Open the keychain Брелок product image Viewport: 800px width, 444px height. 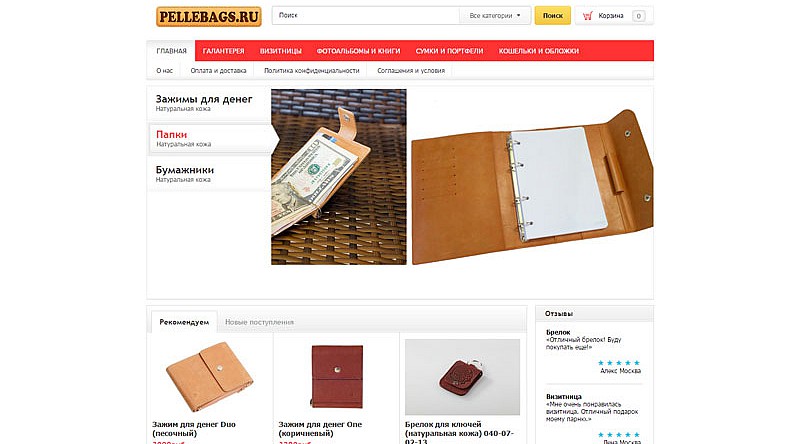(x=462, y=377)
